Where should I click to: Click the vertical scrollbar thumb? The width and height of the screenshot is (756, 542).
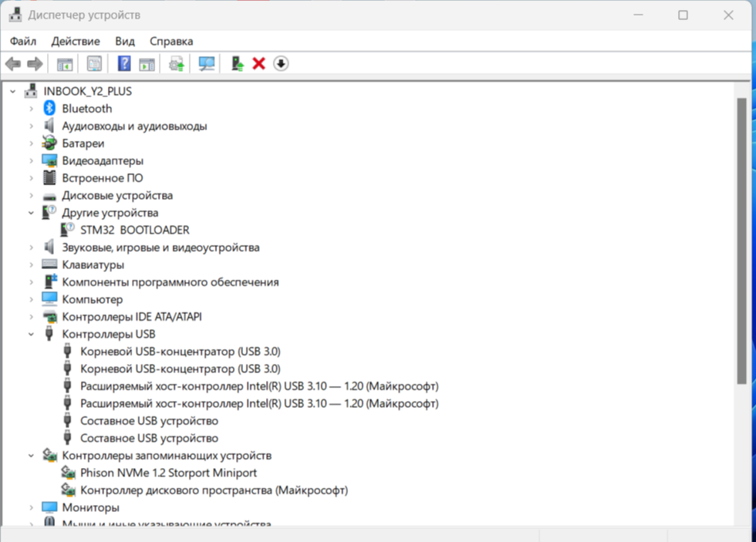[741, 241]
